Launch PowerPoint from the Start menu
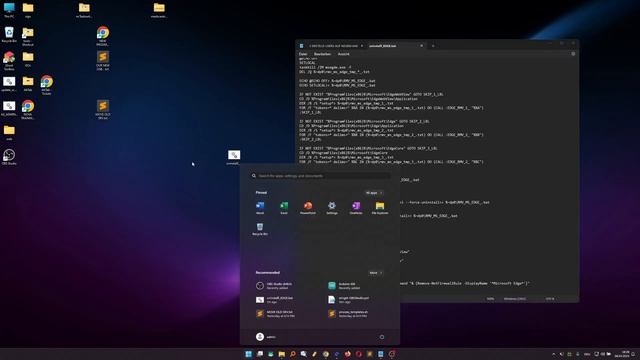The width and height of the screenshot is (640, 360). [x=308, y=208]
